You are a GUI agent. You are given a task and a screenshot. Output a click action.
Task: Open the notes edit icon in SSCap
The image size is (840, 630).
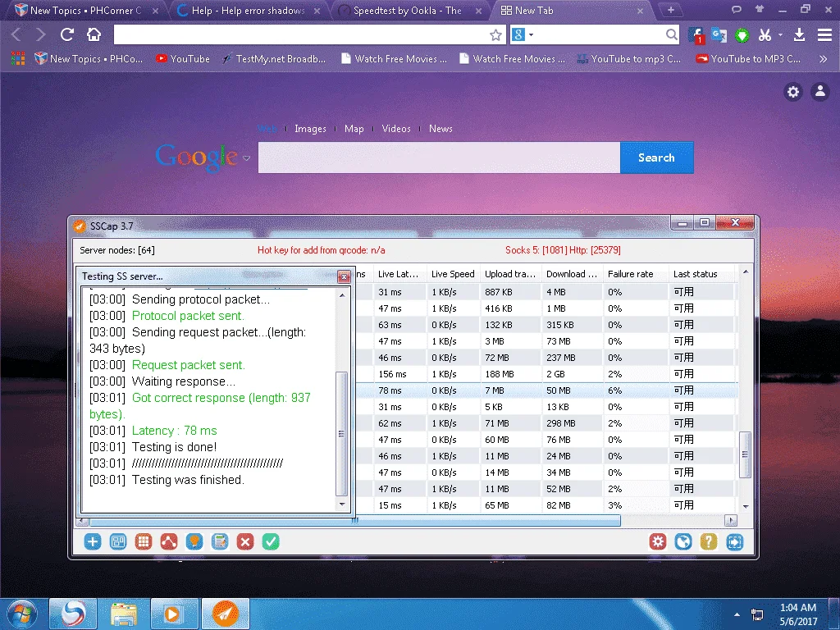pos(220,541)
